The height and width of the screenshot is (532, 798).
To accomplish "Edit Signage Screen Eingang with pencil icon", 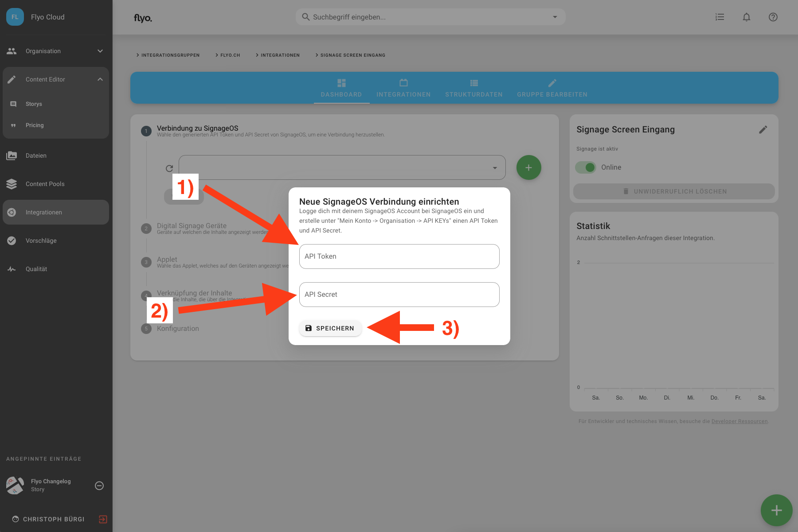I will (763, 129).
